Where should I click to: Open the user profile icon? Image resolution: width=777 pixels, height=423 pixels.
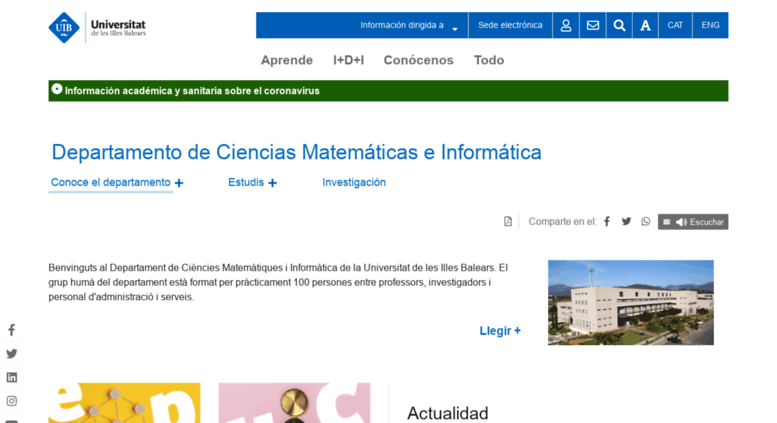566,25
